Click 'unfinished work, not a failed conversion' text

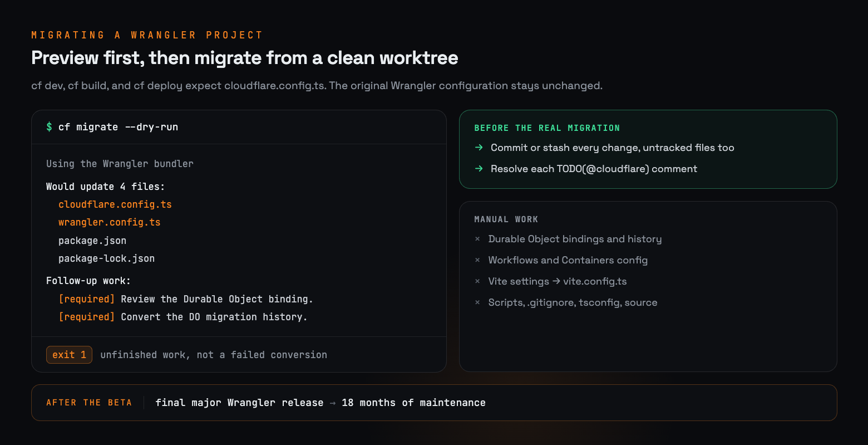click(x=214, y=355)
